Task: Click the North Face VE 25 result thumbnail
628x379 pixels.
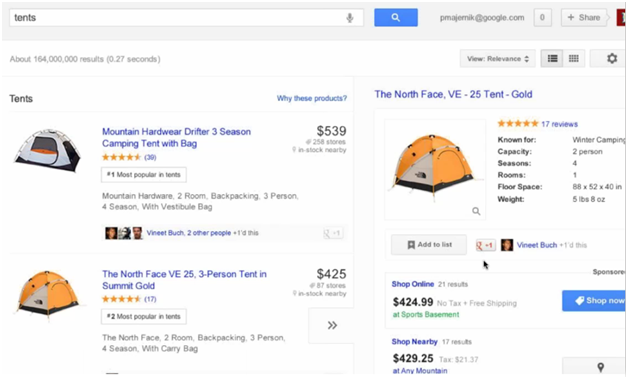Action: (x=48, y=293)
